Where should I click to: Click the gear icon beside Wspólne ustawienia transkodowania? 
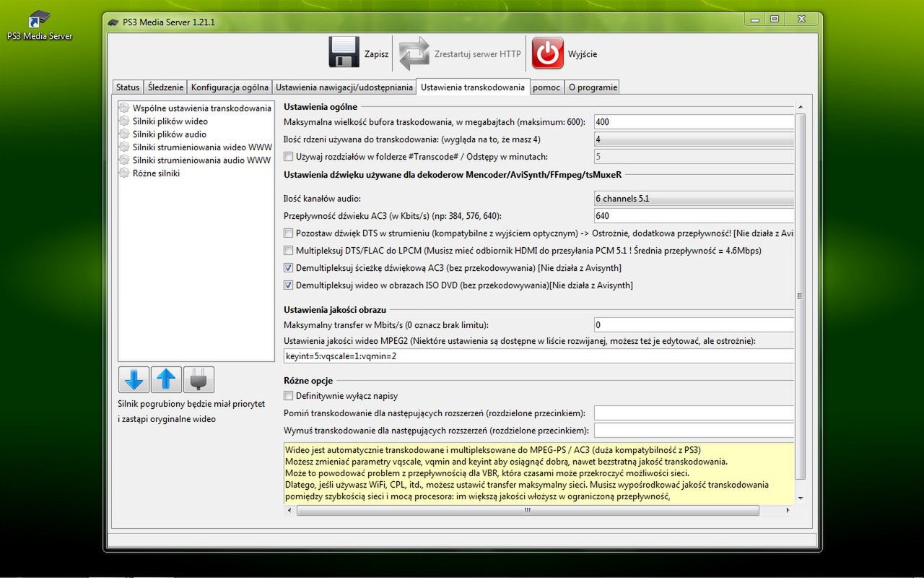click(124, 108)
